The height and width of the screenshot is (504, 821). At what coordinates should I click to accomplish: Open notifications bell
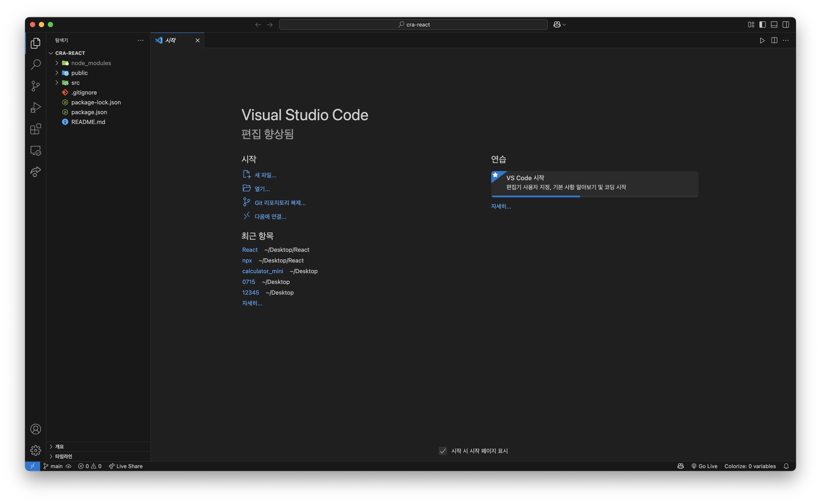tap(786, 466)
